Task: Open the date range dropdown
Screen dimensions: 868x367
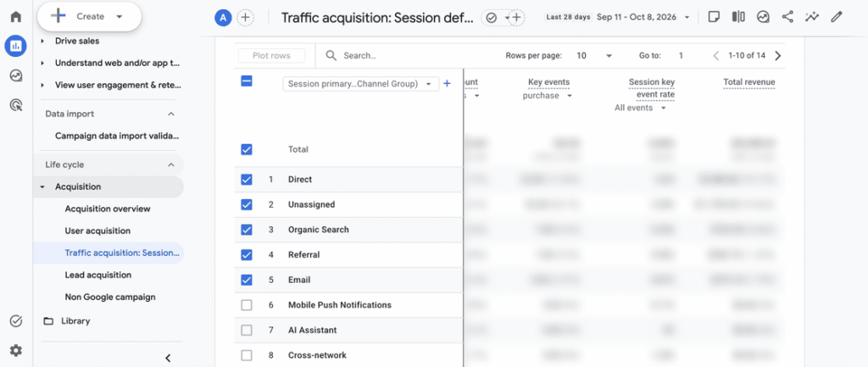Action: 687,17
